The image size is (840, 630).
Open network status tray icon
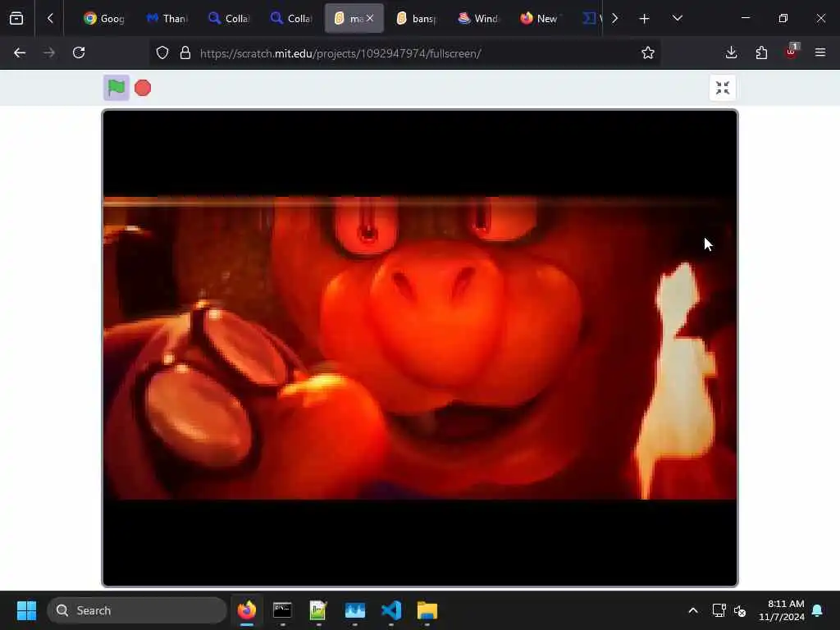[x=719, y=610]
